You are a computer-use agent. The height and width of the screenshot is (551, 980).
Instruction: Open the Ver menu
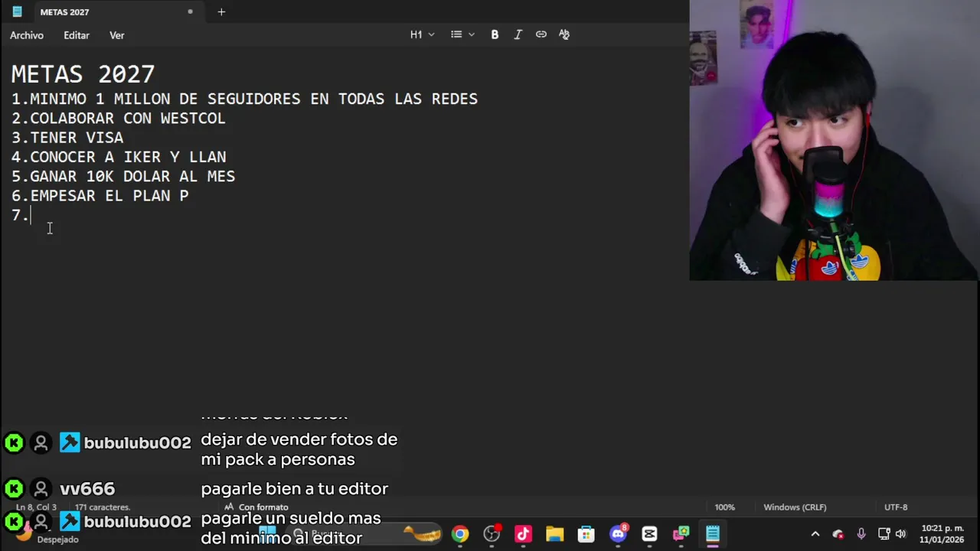(117, 35)
